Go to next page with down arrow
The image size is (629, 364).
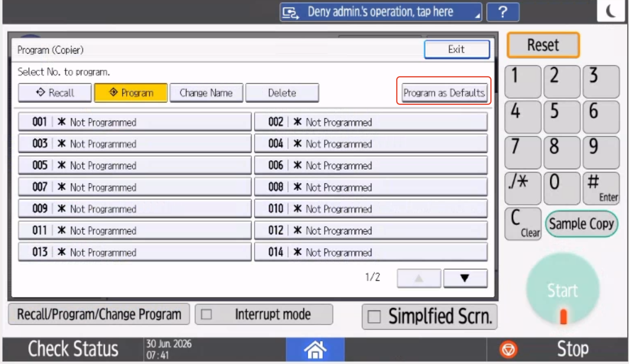(465, 278)
